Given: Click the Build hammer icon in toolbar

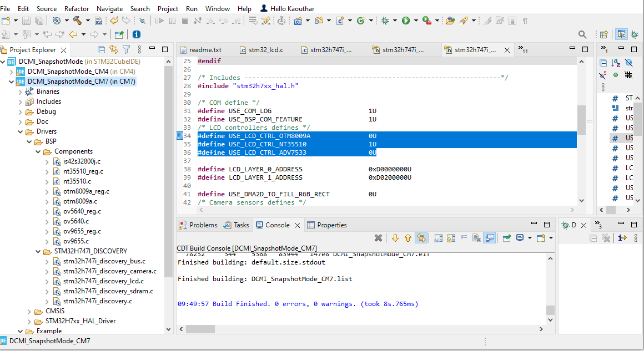Looking at the screenshot, I should coord(77,21).
